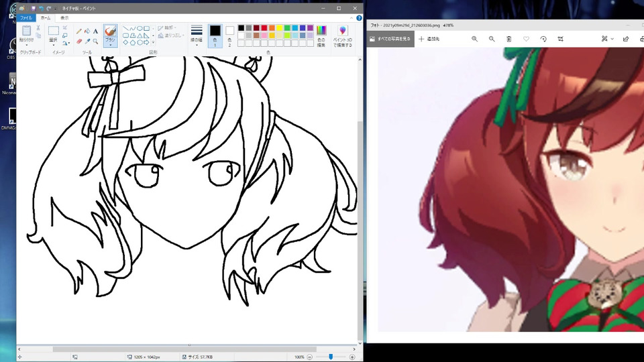Choose the curve shape
The height and width of the screenshot is (362, 644).
(x=133, y=28)
